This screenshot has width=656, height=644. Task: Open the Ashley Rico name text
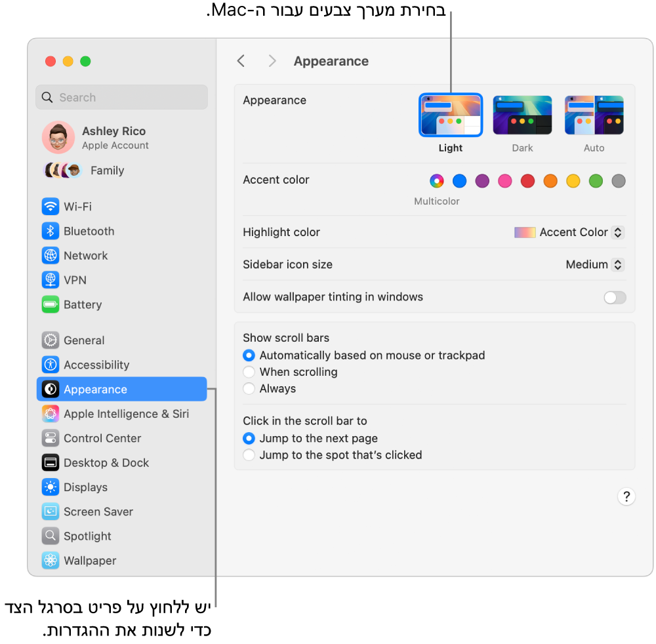coord(113,131)
